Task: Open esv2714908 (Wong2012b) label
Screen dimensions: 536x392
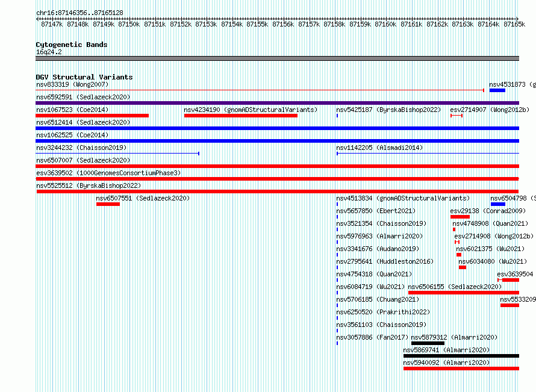Action: 494,236
